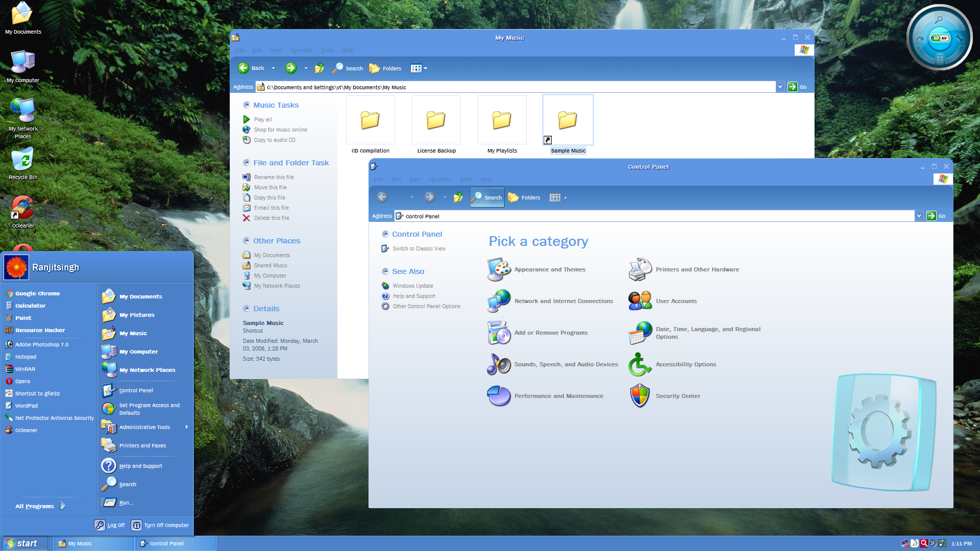Open Appearance and Themes category icon
Viewport: 980px width, 551px height.
point(499,269)
